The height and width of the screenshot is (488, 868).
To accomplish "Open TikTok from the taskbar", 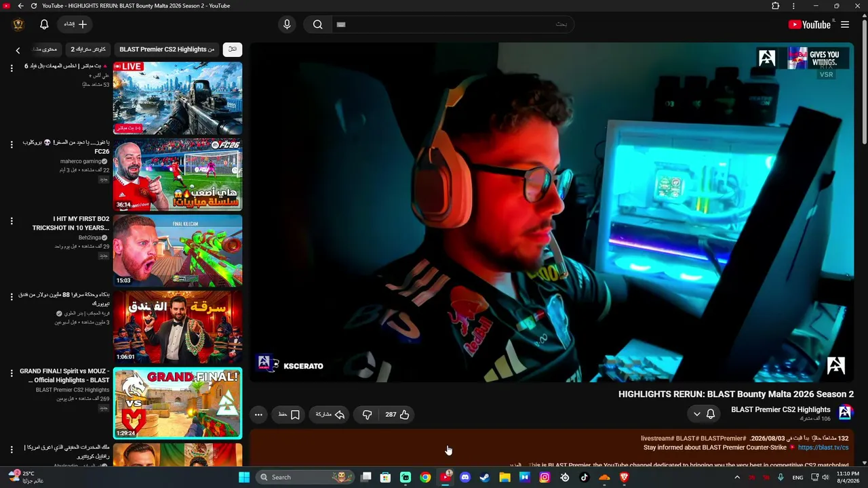I will point(585,477).
